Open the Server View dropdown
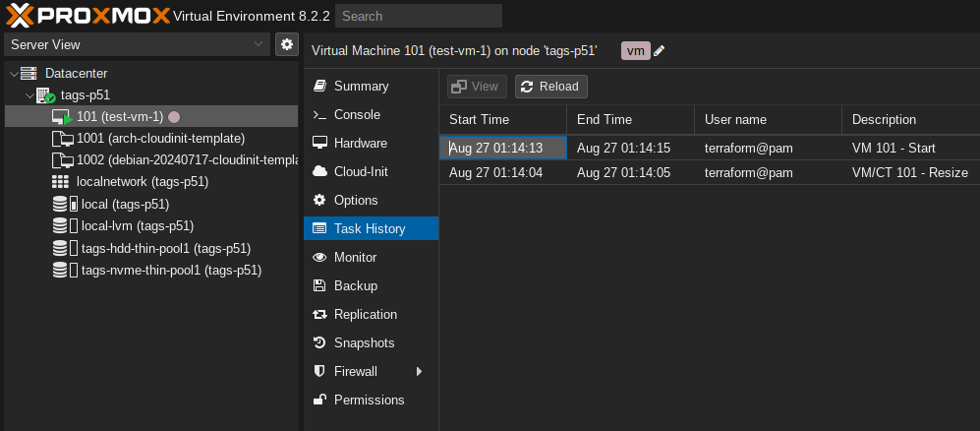This screenshot has width=980, height=431. coord(137,44)
